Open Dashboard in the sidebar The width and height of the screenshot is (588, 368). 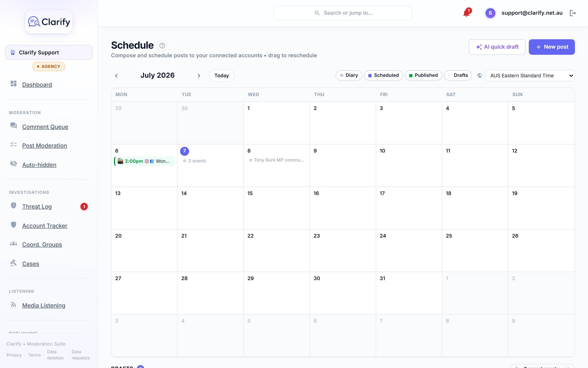37,85
